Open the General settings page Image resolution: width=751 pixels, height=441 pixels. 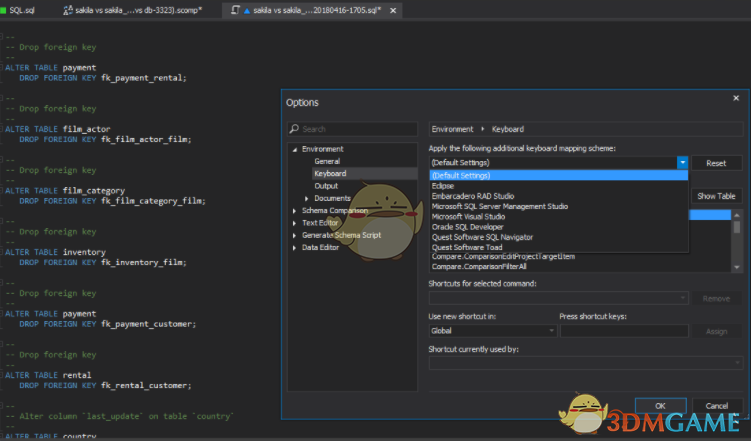tap(327, 161)
